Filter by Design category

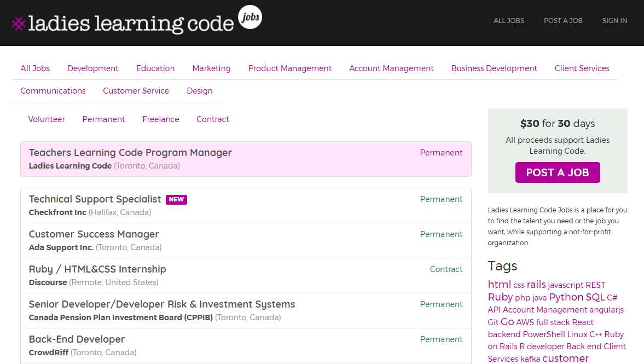point(200,91)
